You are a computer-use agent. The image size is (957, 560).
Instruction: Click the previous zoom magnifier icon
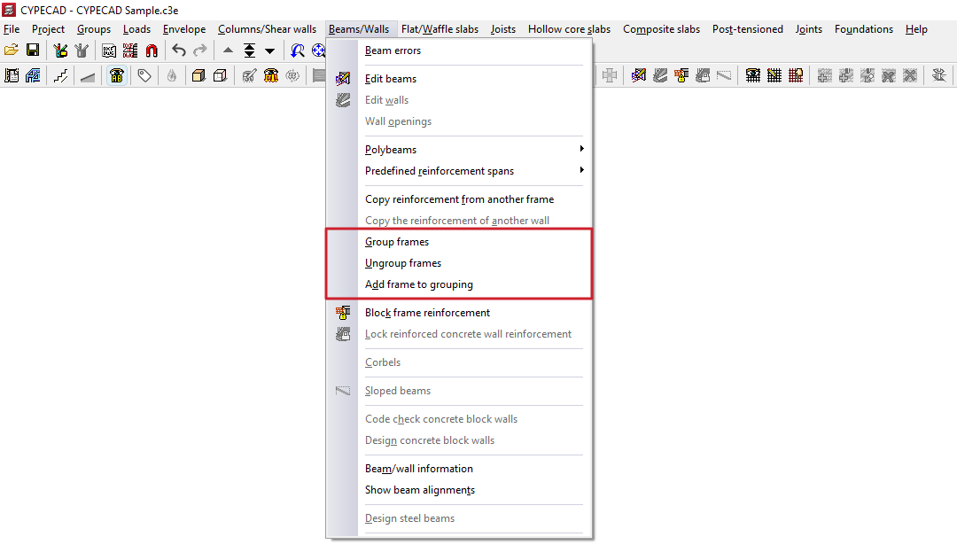click(x=297, y=51)
